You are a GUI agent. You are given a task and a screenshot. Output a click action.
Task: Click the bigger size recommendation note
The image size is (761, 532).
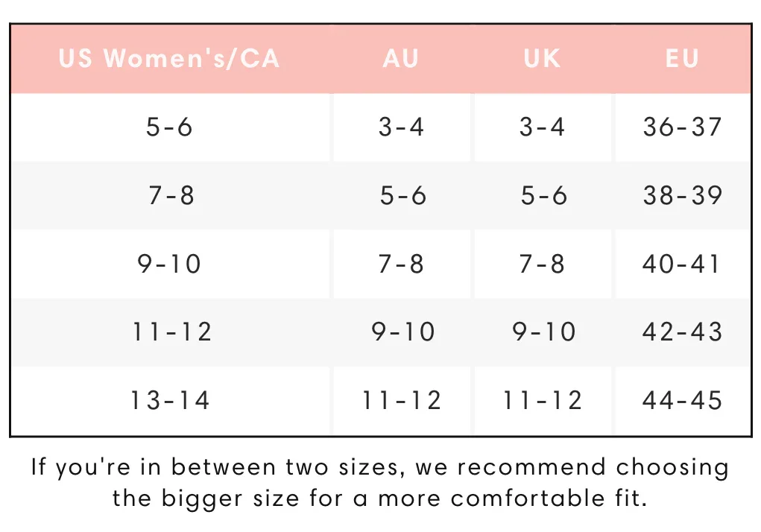coord(380,483)
